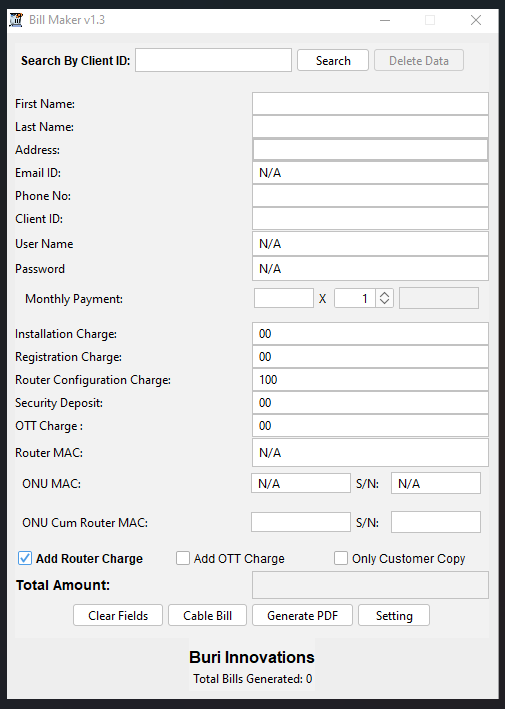
Task: Click the Bill Maker app icon in title bar
Action: point(16,20)
